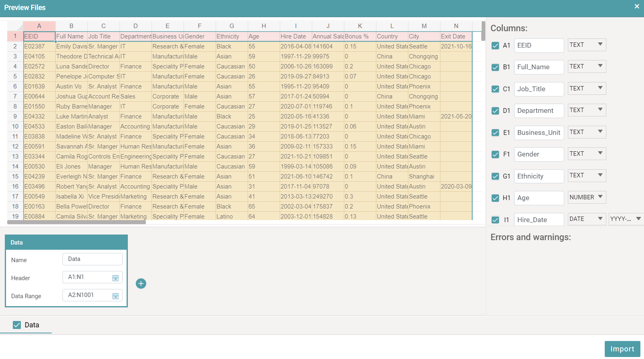Uncheck the EEID column checkbox
Image resolution: width=644 pixels, height=359 pixels.
[495, 46]
